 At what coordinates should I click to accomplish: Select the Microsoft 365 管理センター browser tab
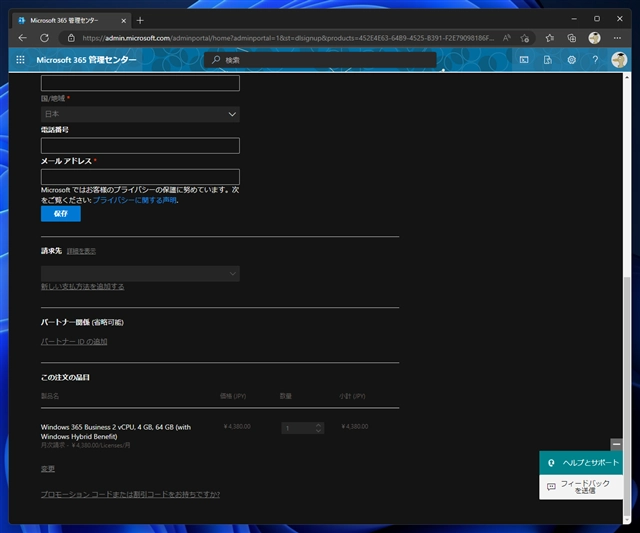pyautogui.click(x=71, y=20)
